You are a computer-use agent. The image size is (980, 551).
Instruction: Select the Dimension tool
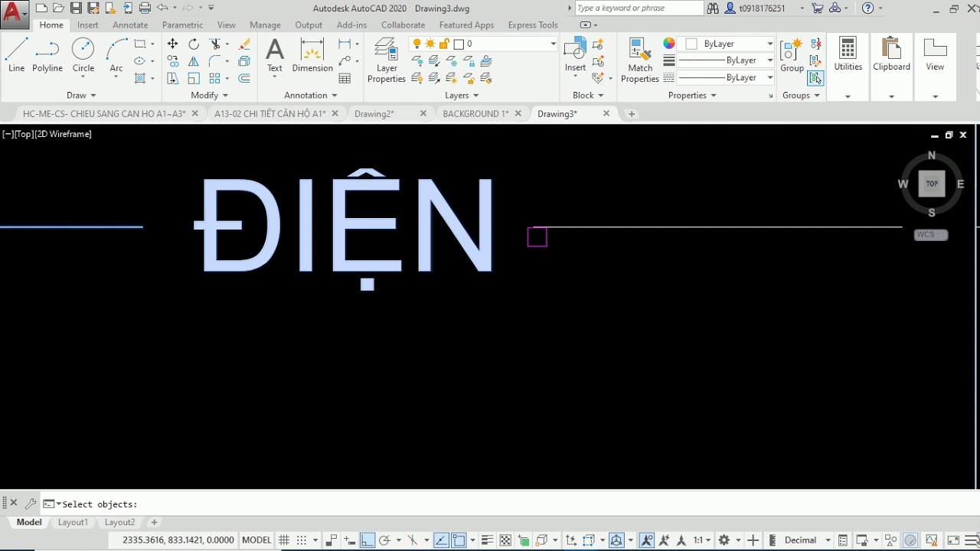pos(312,55)
